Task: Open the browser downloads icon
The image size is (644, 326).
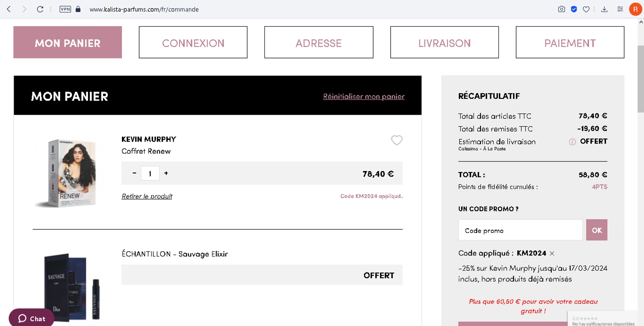Action: click(605, 9)
